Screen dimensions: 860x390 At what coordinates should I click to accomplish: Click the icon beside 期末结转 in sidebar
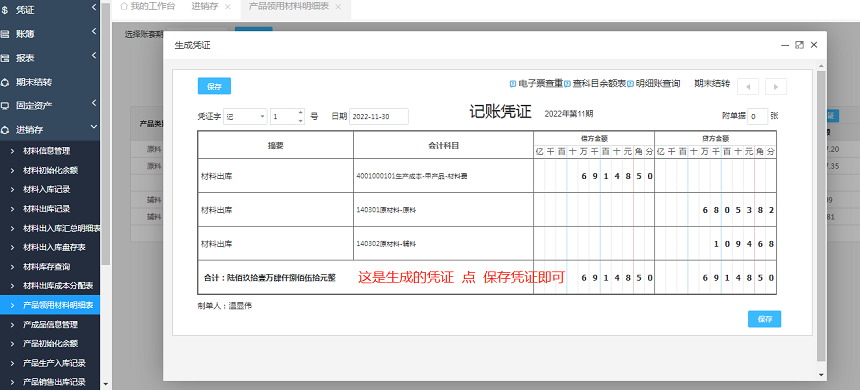pyautogui.click(x=5, y=82)
